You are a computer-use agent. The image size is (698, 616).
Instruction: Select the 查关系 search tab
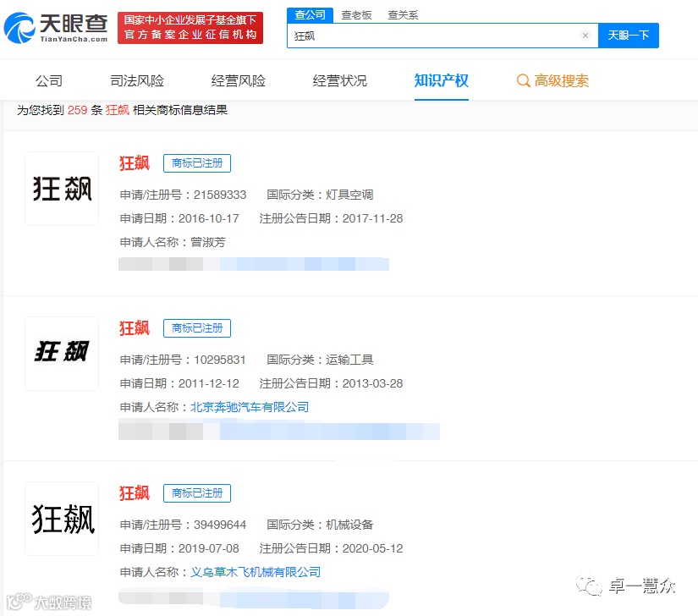tap(403, 15)
